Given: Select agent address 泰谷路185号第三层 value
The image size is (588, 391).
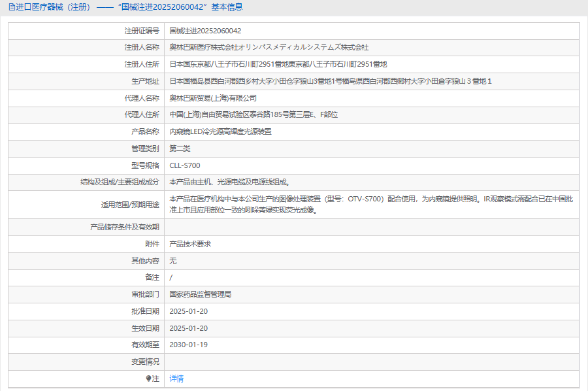Looking at the screenshot, I should coord(253,114).
